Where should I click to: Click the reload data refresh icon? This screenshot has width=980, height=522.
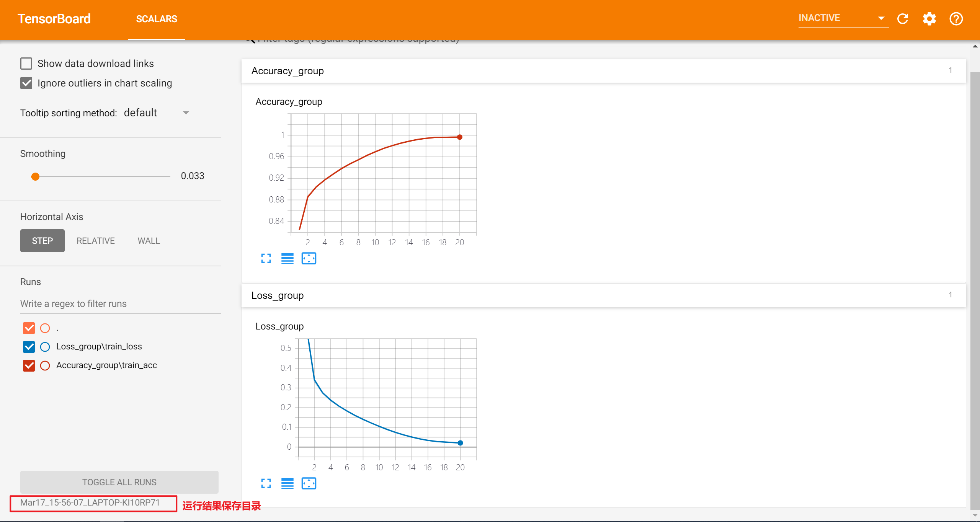pos(903,19)
